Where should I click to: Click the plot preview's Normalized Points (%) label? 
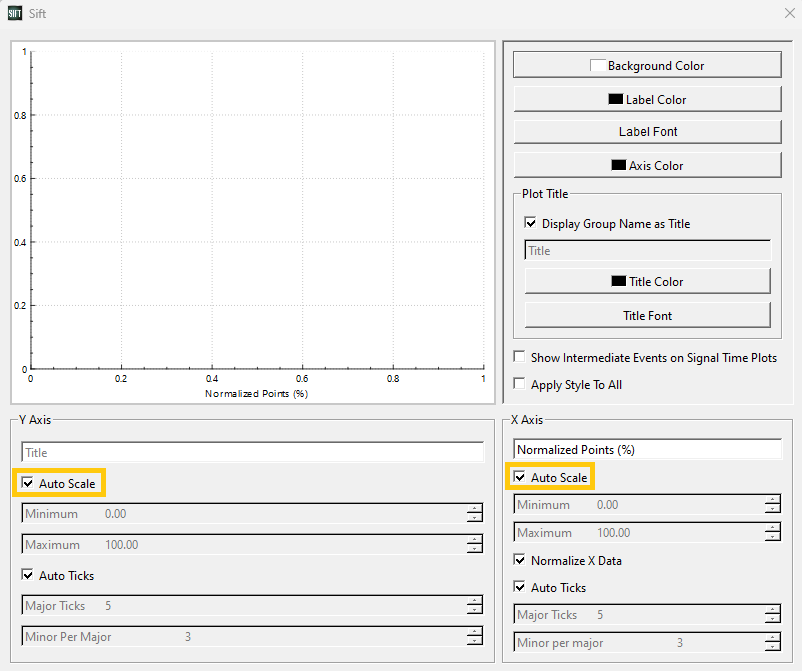[x=256, y=393]
